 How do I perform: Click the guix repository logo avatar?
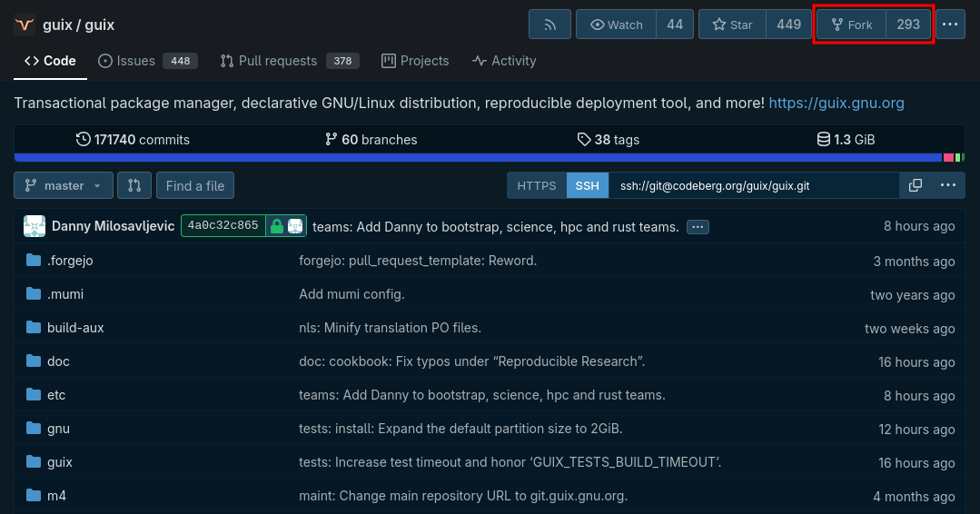pyautogui.click(x=25, y=25)
